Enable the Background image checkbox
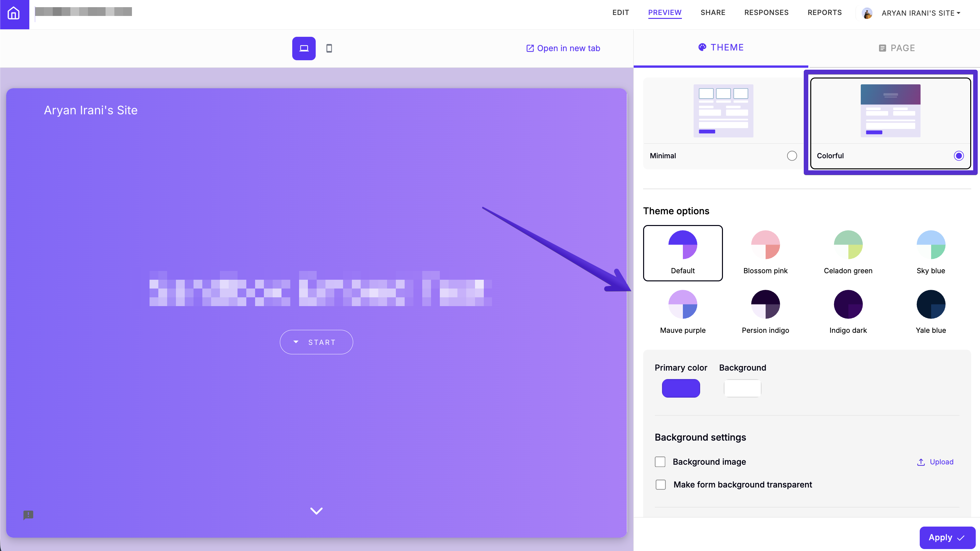The height and width of the screenshot is (551, 980). (x=660, y=462)
